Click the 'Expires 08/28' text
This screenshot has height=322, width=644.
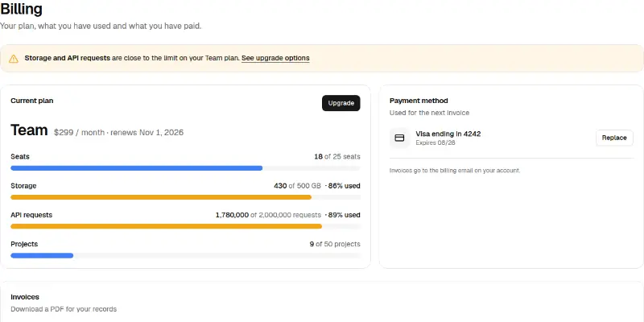point(435,143)
